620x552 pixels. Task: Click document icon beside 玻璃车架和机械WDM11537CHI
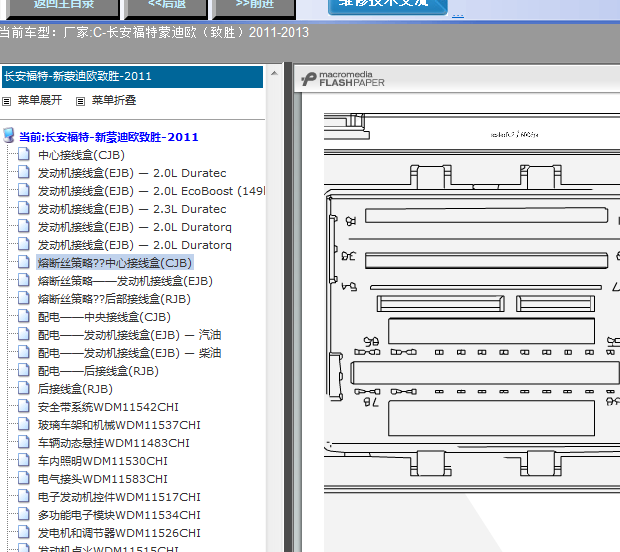24,424
